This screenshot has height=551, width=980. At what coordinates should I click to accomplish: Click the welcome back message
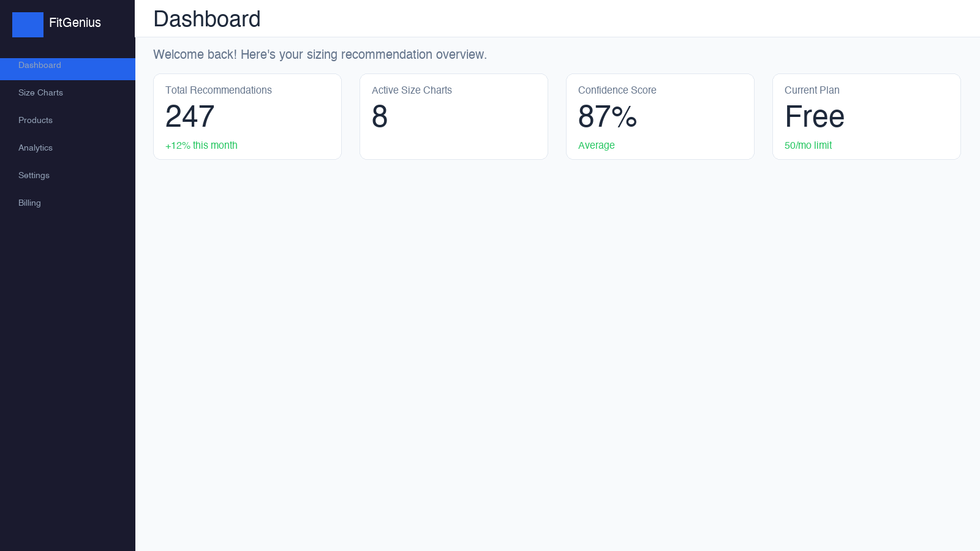click(320, 54)
